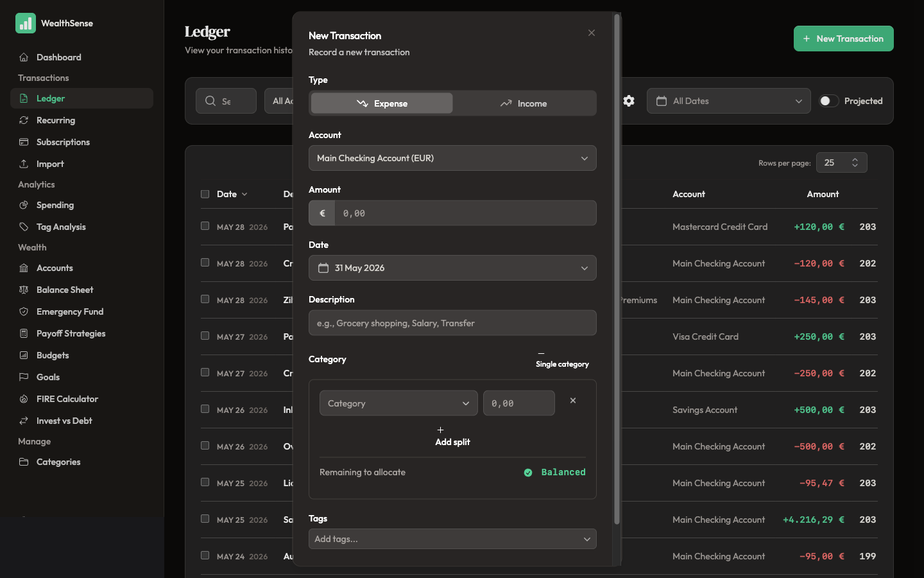
Task: Click the Categories folder icon
Action: [24, 462]
